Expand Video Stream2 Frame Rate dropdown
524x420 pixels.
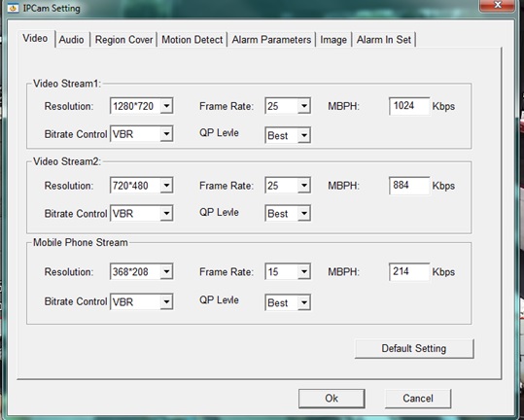288,186
